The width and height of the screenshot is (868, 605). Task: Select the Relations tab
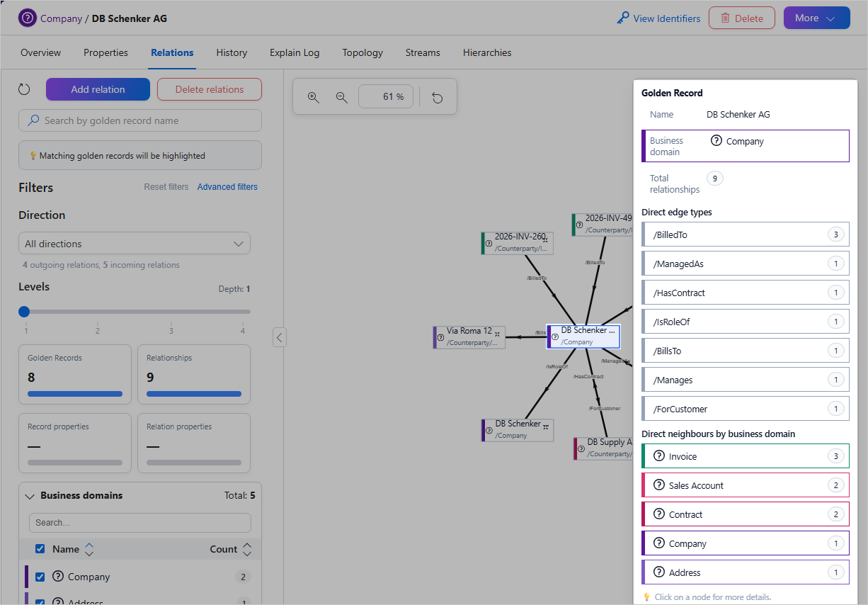pos(172,52)
